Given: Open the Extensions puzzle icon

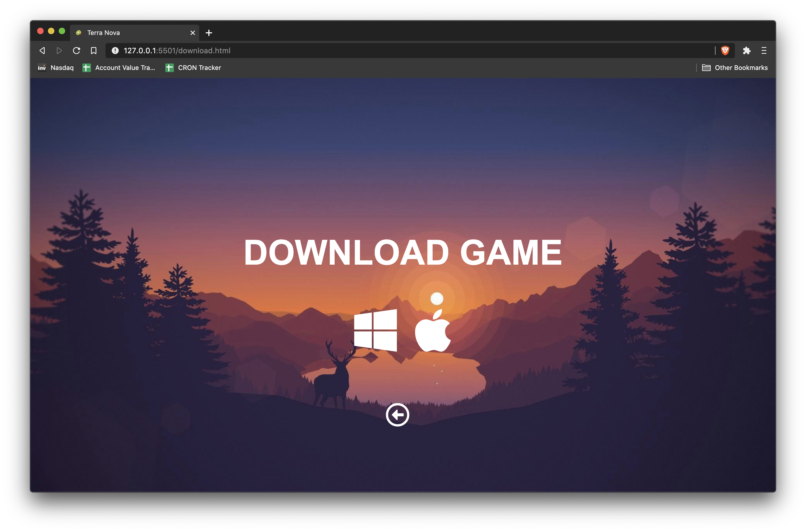Looking at the screenshot, I should pos(746,51).
